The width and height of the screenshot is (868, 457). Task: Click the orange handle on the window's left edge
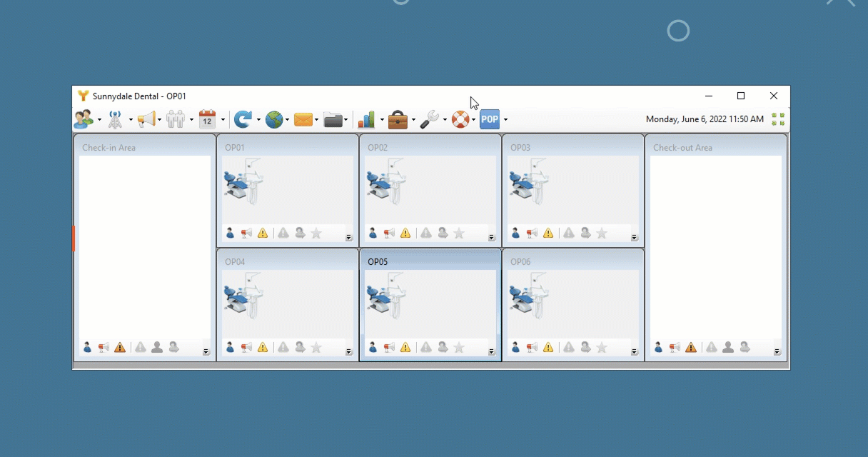point(74,238)
